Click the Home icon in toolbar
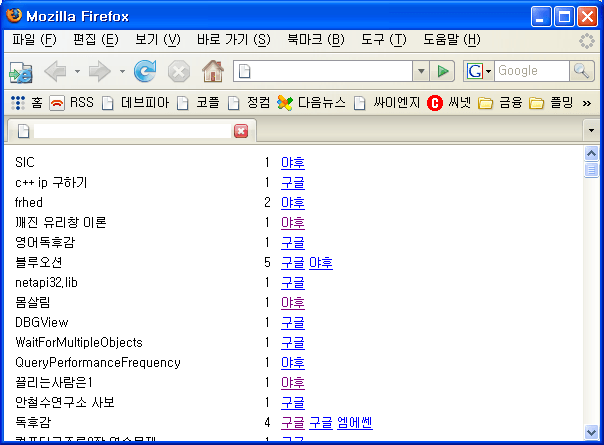Screen dimensions: 604x445 point(212,71)
